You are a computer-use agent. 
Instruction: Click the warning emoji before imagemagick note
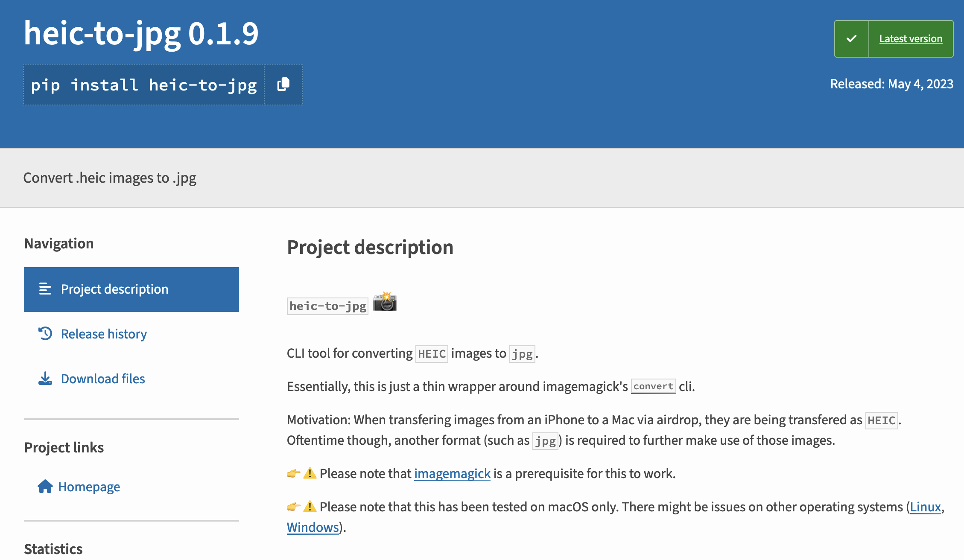(x=310, y=473)
